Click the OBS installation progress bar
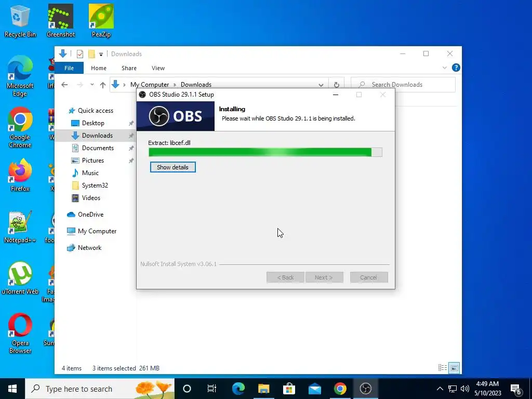 265,152
